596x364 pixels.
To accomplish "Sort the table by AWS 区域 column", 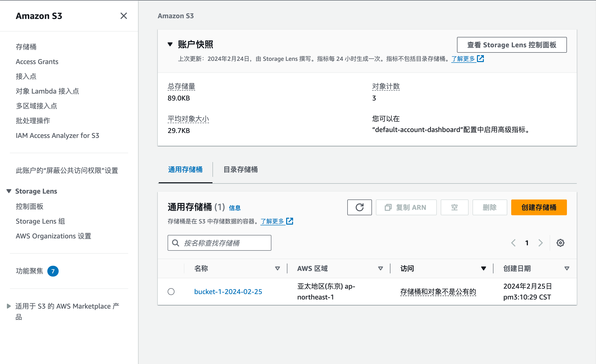I will (381, 268).
